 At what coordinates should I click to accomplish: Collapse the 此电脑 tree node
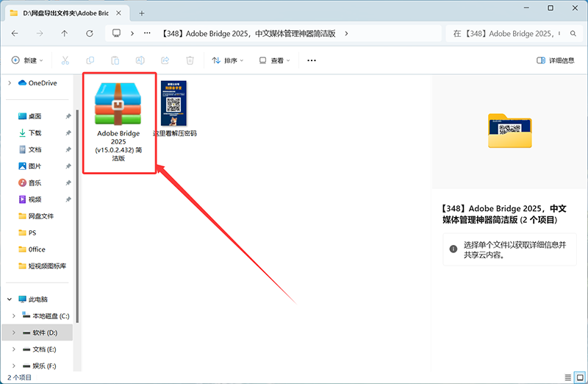pyautogui.click(x=10, y=299)
